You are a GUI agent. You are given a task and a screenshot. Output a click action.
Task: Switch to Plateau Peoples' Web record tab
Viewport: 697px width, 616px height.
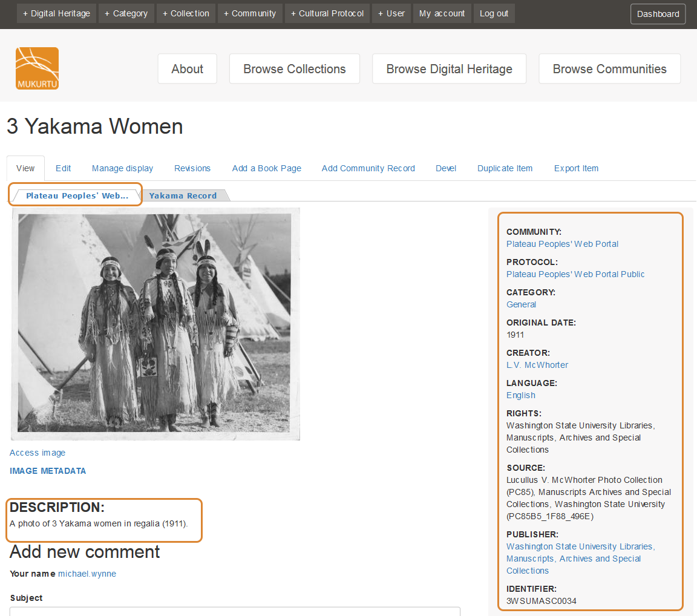(77, 195)
